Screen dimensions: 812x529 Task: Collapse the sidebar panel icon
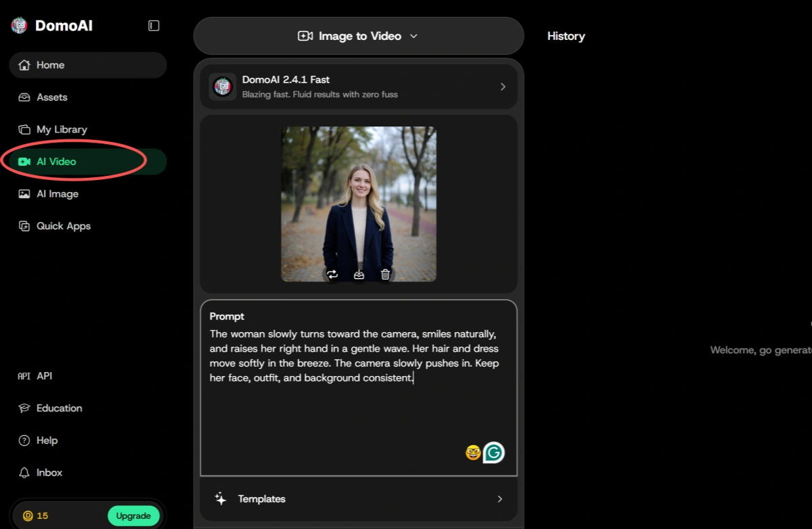154,26
